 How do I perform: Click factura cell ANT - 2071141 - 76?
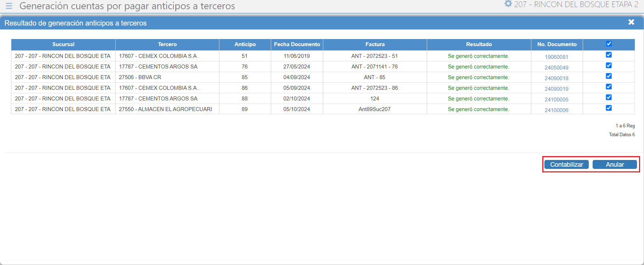point(375,67)
